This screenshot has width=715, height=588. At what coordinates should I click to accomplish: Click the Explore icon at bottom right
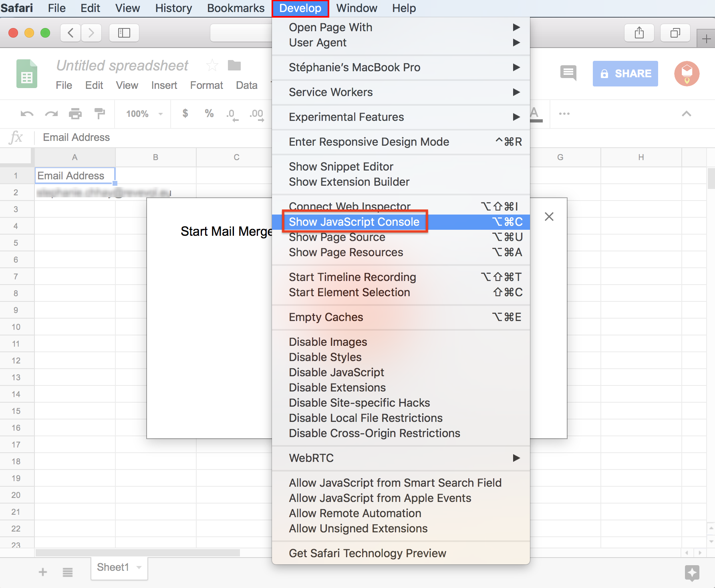click(x=692, y=572)
